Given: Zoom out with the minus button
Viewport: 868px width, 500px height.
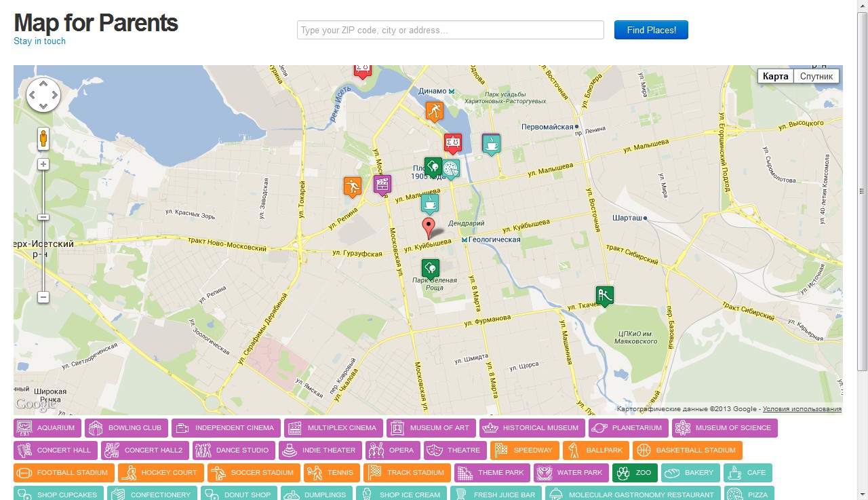Looking at the screenshot, I should pos(43,297).
